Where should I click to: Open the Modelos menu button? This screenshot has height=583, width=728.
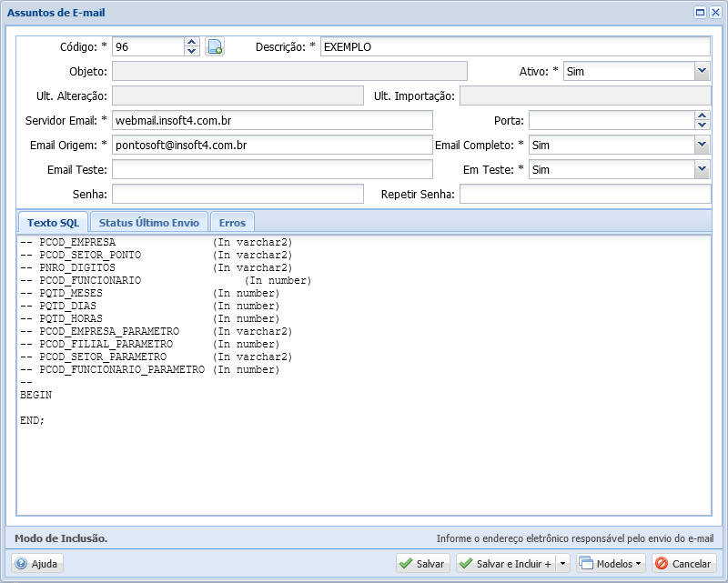pos(611,564)
